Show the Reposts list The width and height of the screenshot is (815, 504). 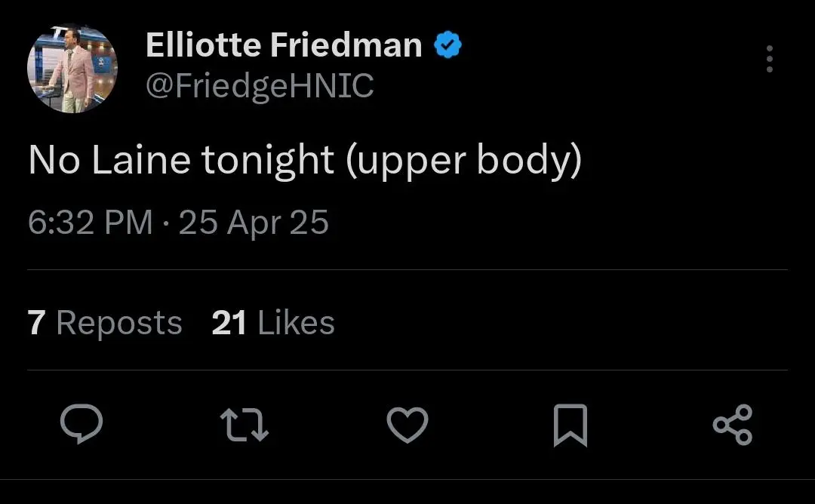[105, 323]
